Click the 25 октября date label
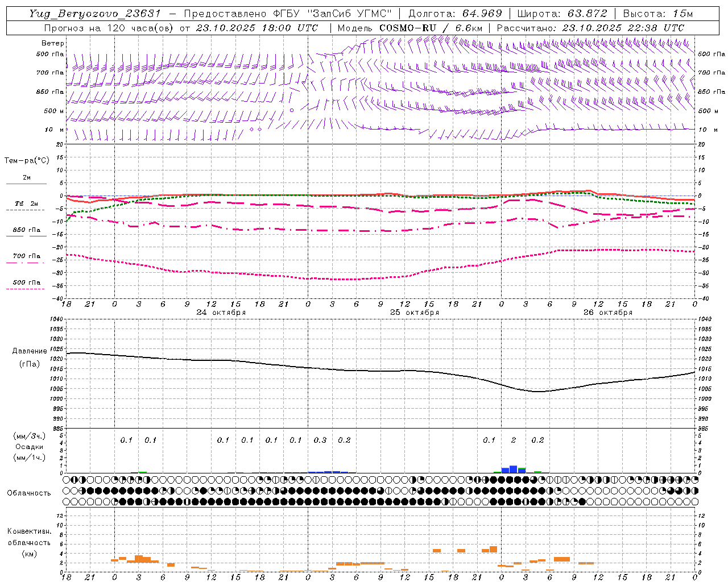The height and width of the screenshot is (582, 728). (415, 313)
